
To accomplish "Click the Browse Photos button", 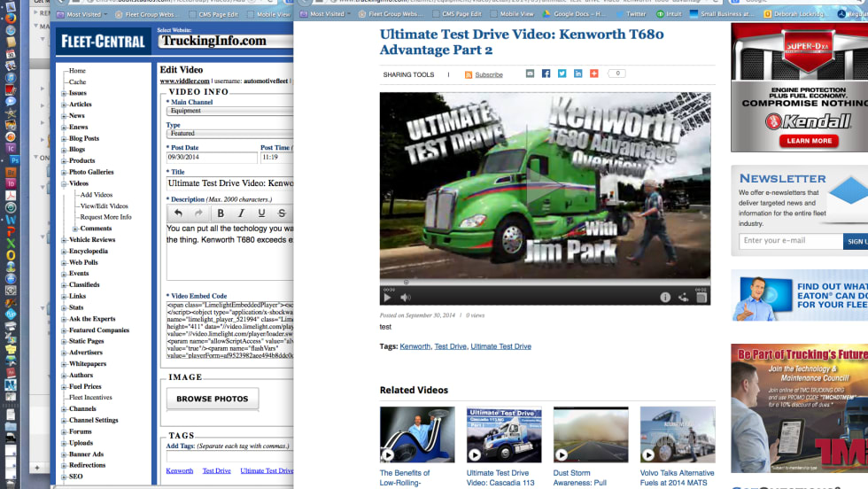I will [x=213, y=399].
